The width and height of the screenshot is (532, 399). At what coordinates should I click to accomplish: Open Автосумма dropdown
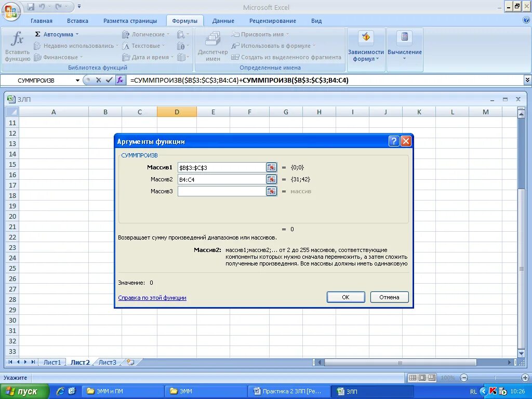pos(57,34)
